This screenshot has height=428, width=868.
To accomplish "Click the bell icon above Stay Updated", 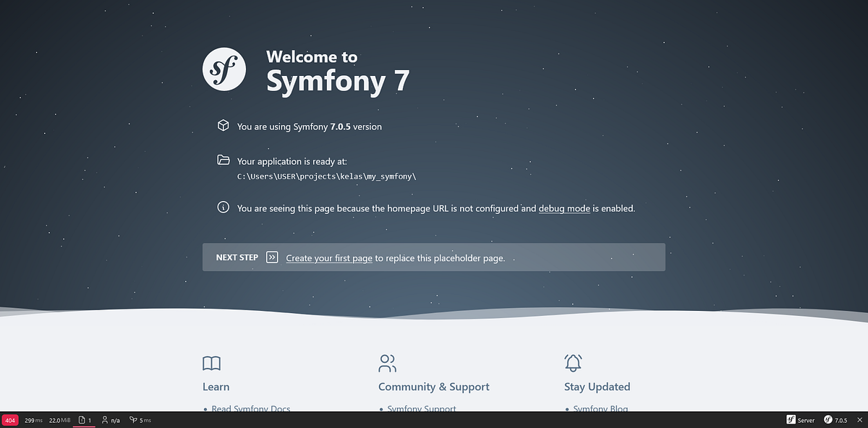I will [573, 363].
